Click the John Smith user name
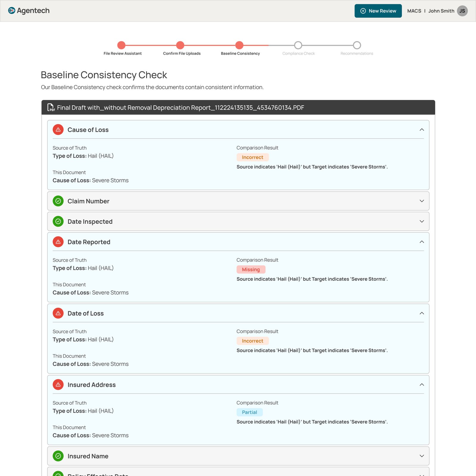This screenshot has height=476, width=476. click(x=441, y=11)
